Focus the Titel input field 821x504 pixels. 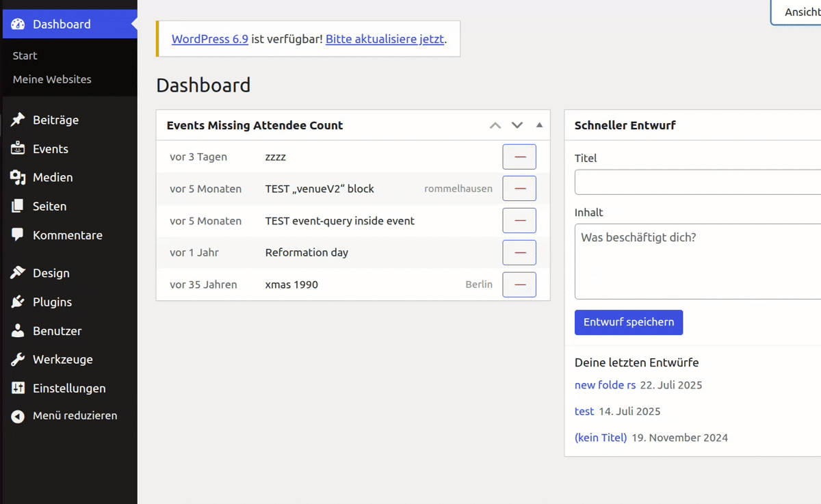tap(698, 183)
